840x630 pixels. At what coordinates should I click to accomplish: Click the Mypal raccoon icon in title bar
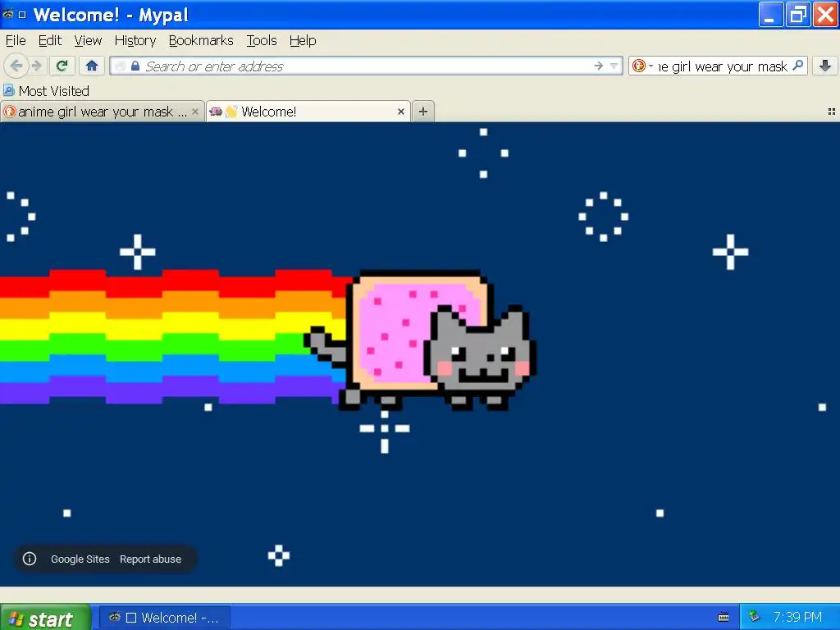[7, 14]
